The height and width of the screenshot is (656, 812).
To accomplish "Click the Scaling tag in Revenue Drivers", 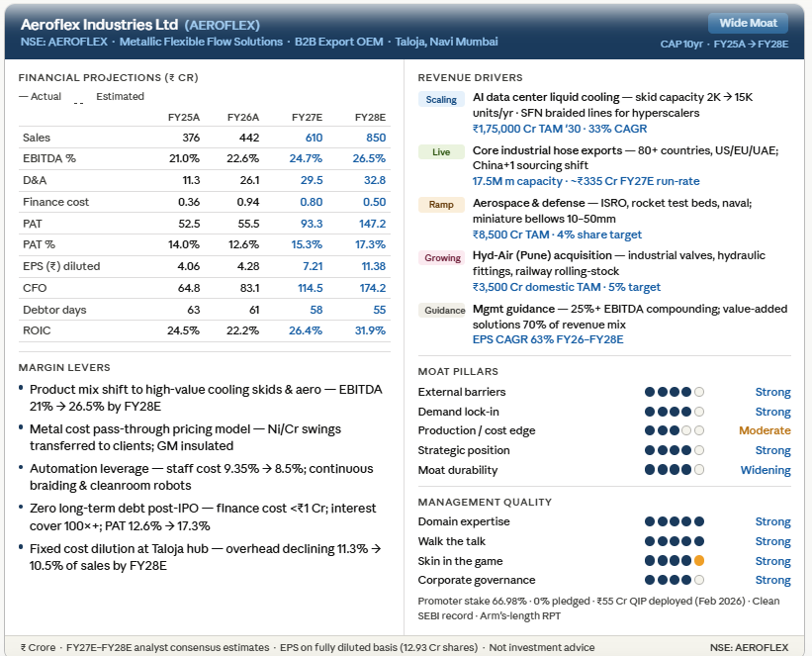I will click(x=441, y=100).
